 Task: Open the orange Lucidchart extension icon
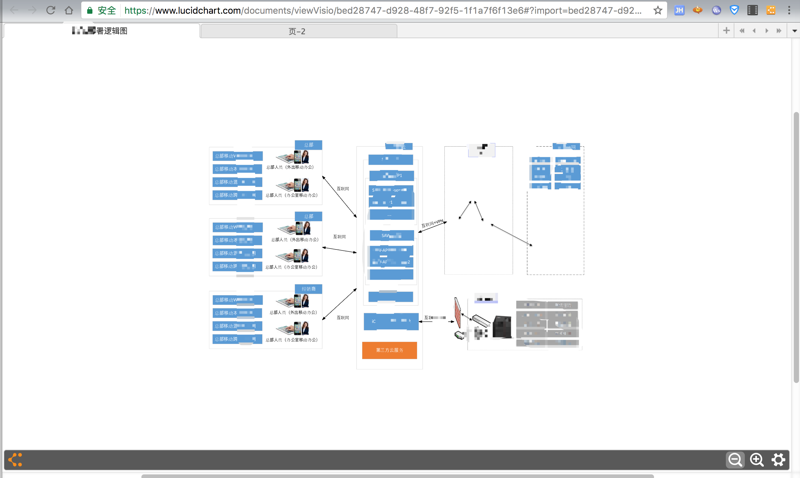pyautogui.click(x=771, y=10)
